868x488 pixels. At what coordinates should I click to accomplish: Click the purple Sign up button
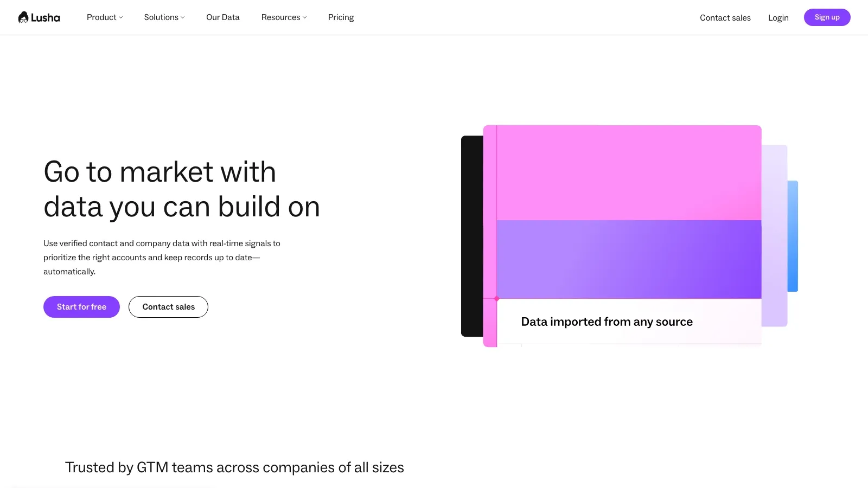pos(827,17)
